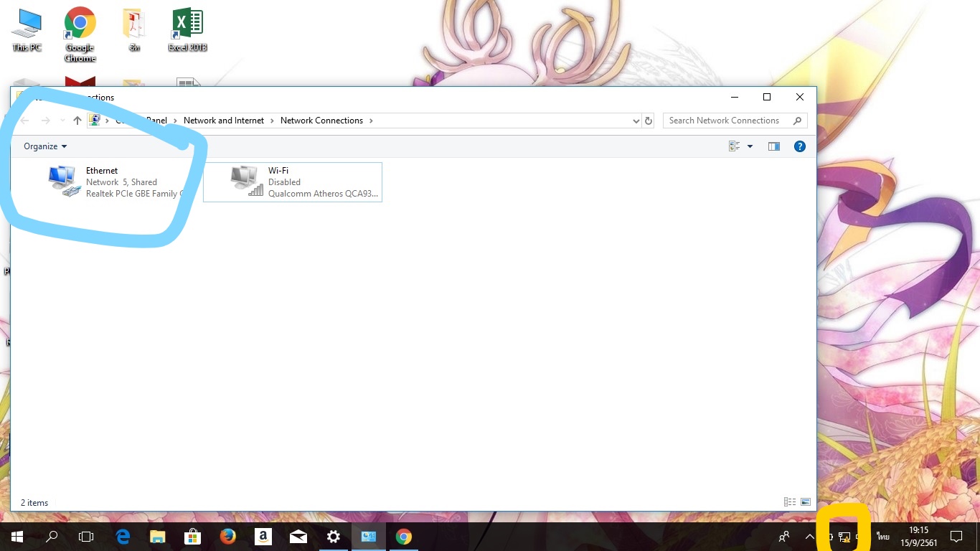
Task: Switch to the Control Panel taskbar window
Action: (369, 536)
